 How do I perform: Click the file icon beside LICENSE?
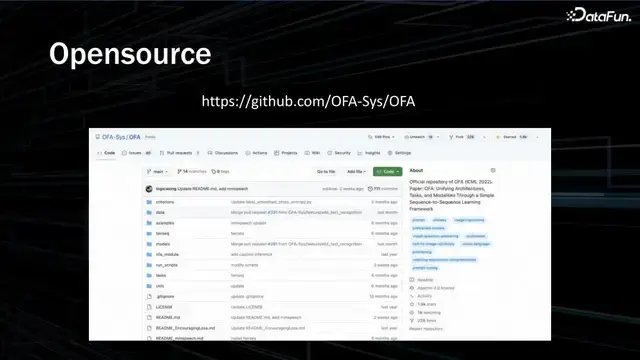(149, 307)
